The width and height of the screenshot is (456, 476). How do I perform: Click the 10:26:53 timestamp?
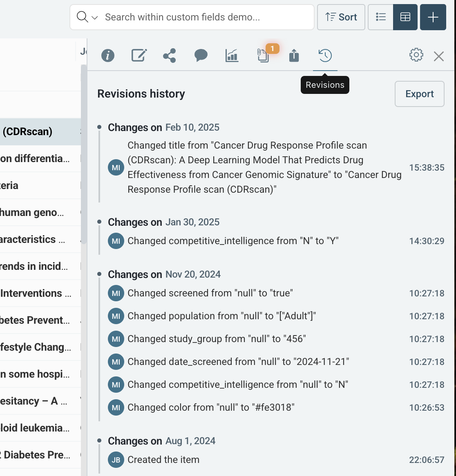(427, 407)
